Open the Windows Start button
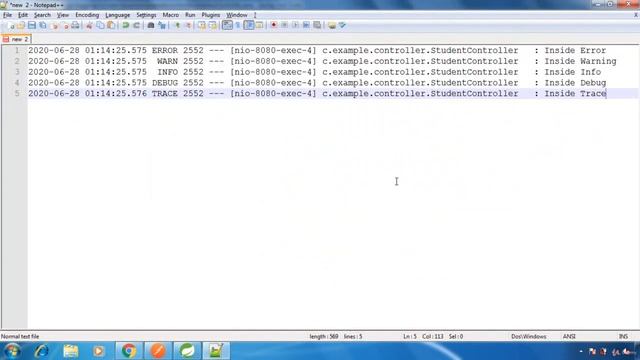Image resolution: width=640 pixels, height=360 pixels. coord(13,351)
